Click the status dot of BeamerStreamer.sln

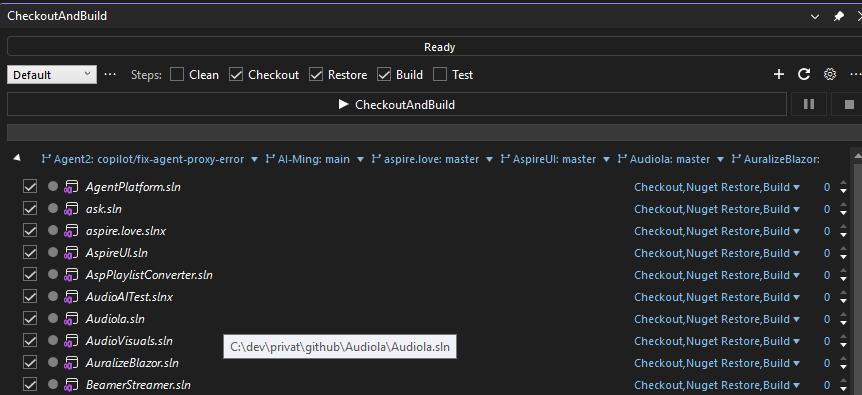pyautogui.click(x=53, y=384)
